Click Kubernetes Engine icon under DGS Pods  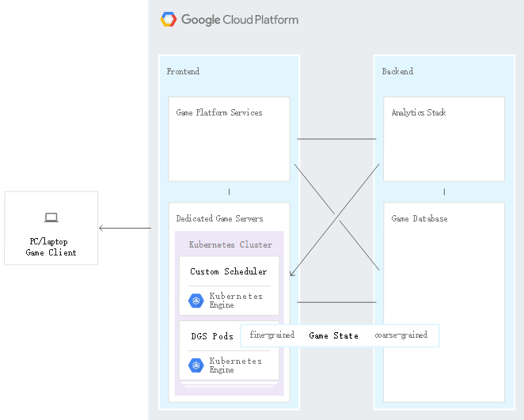[x=196, y=365]
